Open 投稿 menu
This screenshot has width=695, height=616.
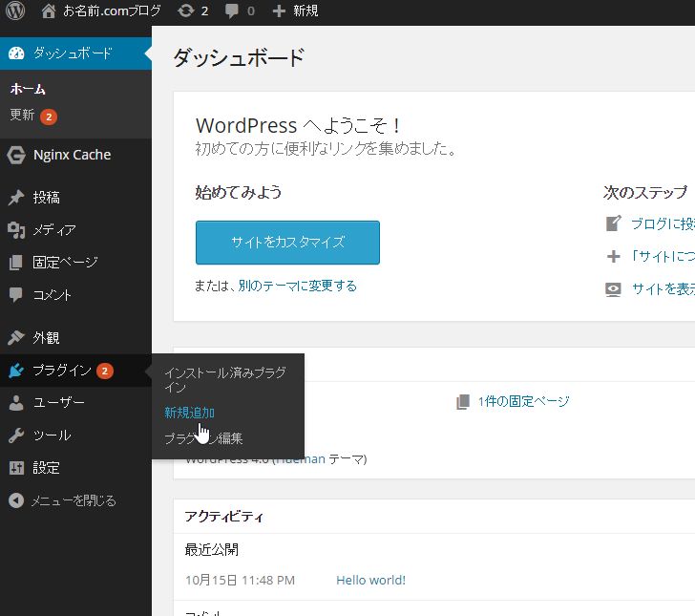pos(46,198)
